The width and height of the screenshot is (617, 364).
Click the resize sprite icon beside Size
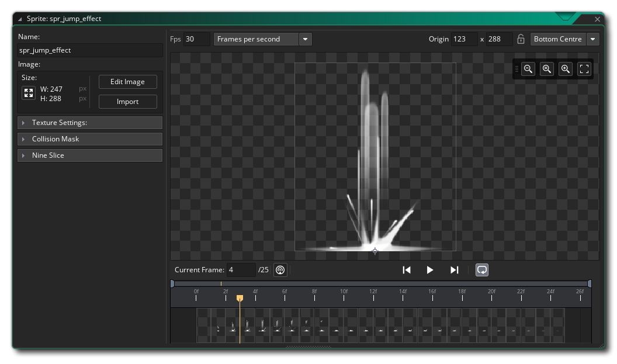[29, 93]
